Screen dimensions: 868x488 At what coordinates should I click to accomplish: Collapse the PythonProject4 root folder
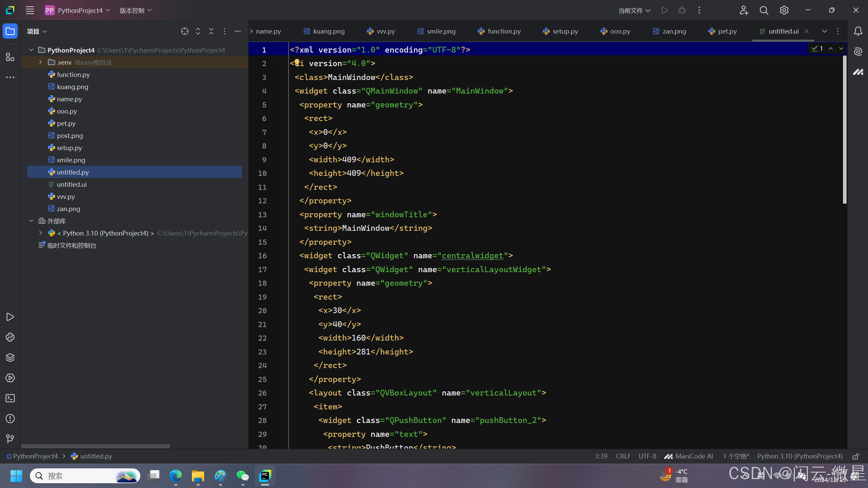(x=31, y=50)
